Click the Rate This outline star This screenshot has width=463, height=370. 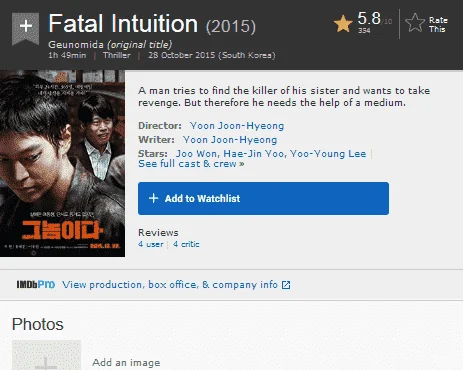[x=415, y=23]
